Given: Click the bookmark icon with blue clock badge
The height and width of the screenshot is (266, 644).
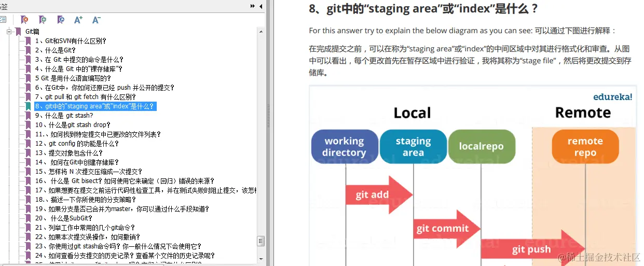Looking at the screenshot, I should tap(61, 20).
